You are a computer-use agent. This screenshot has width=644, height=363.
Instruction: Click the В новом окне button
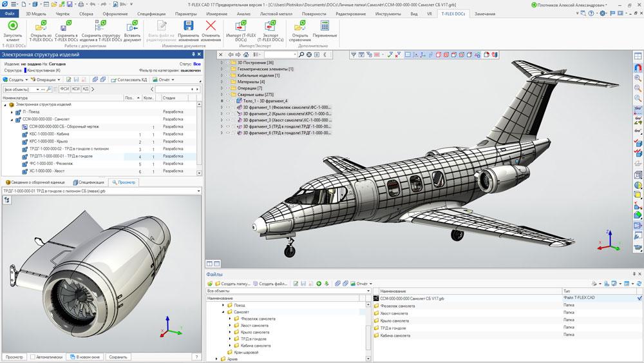[85, 357]
